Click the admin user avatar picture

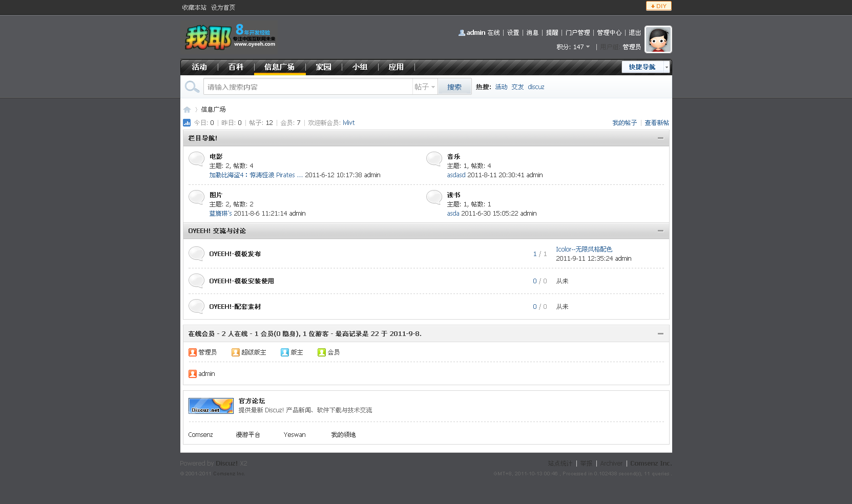pyautogui.click(x=658, y=39)
